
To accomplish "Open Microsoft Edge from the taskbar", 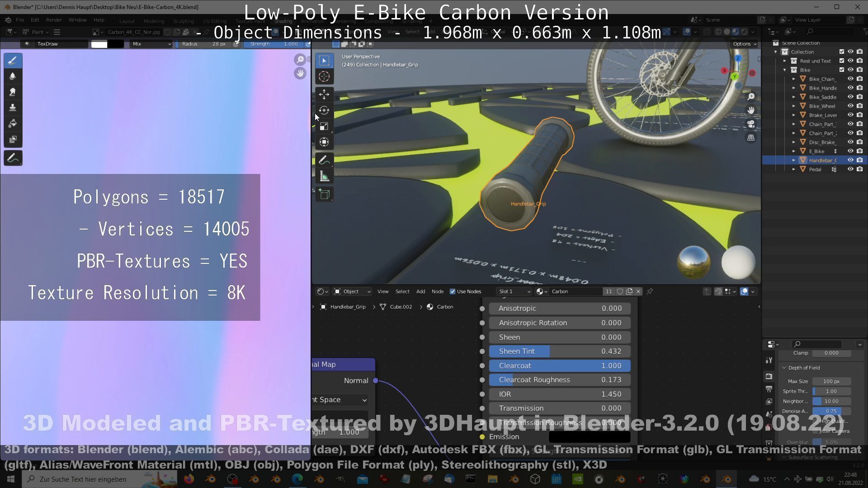I will click(297, 479).
